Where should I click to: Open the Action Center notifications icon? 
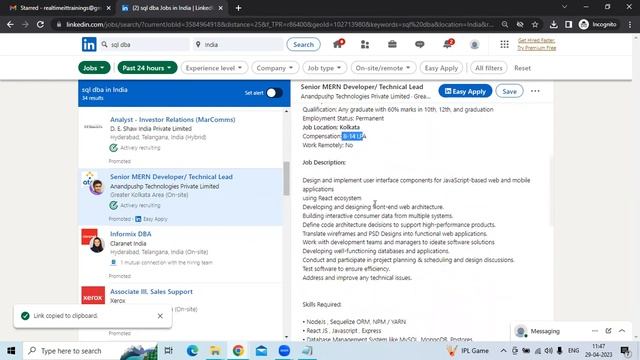point(624,351)
